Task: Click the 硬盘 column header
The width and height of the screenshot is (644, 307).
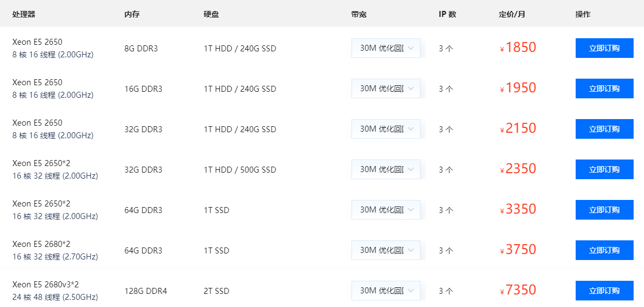Action: point(211,14)
